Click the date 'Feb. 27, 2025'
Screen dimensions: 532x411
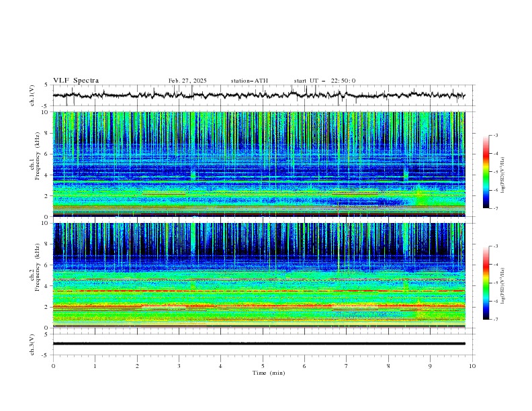point(187,81)
